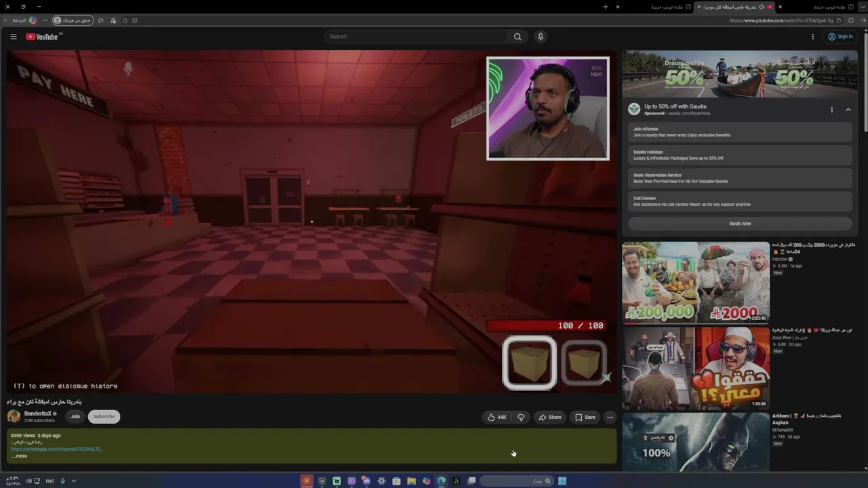Share this video
Viewport: 868px width, 488px height.
click(x=550, y=417)
